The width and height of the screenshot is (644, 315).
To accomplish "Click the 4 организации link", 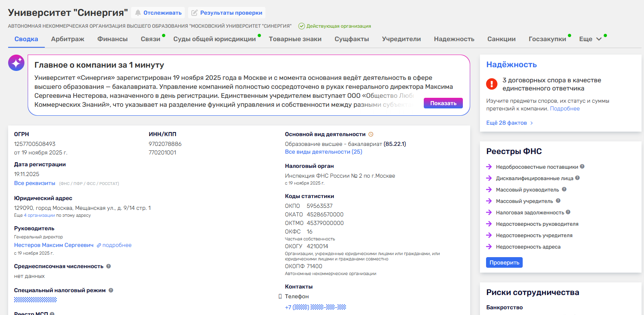I will click(39, 216).
